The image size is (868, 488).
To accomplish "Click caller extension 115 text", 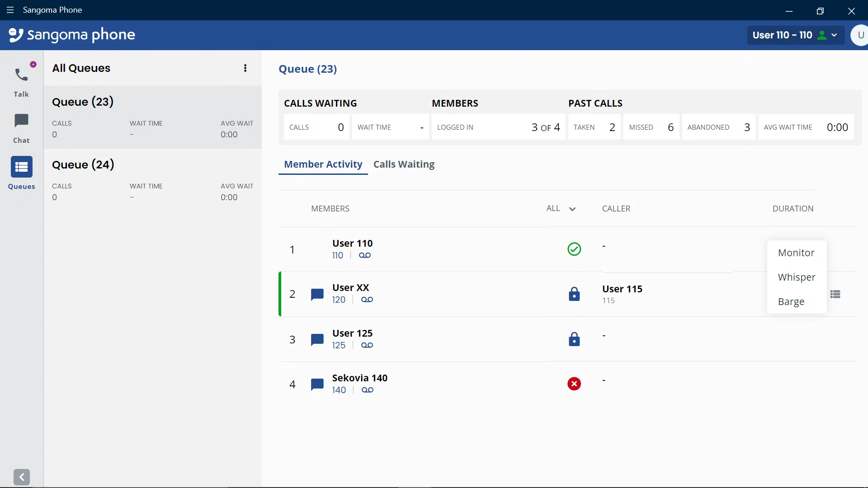I will [608, 300].
